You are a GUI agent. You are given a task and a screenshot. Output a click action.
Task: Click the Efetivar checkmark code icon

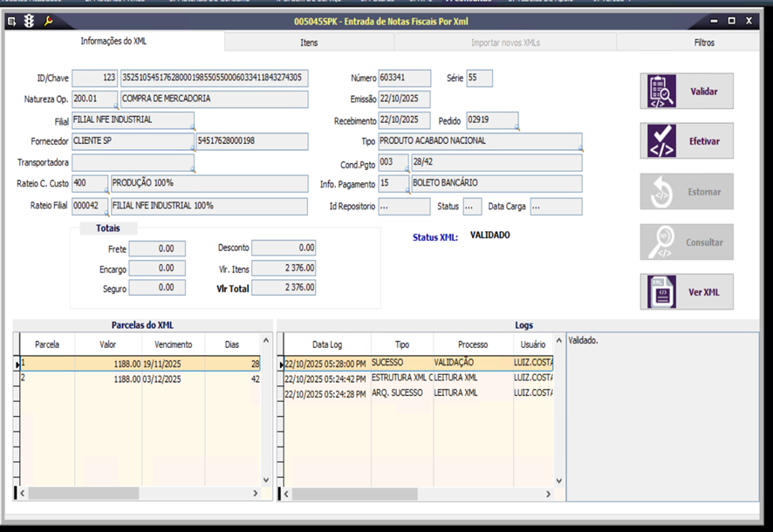(661, 141)
